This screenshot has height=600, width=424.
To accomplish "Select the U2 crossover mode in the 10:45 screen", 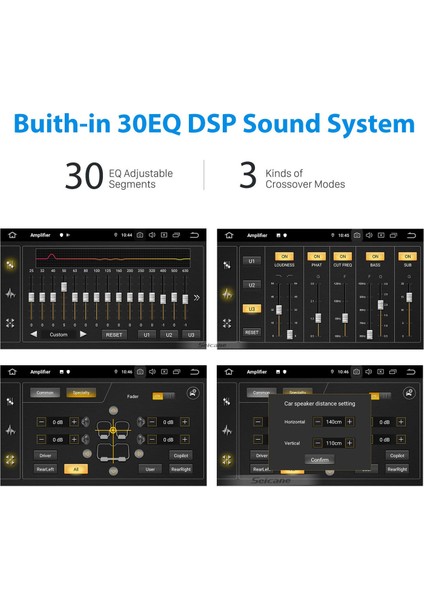I will point(252,285).
